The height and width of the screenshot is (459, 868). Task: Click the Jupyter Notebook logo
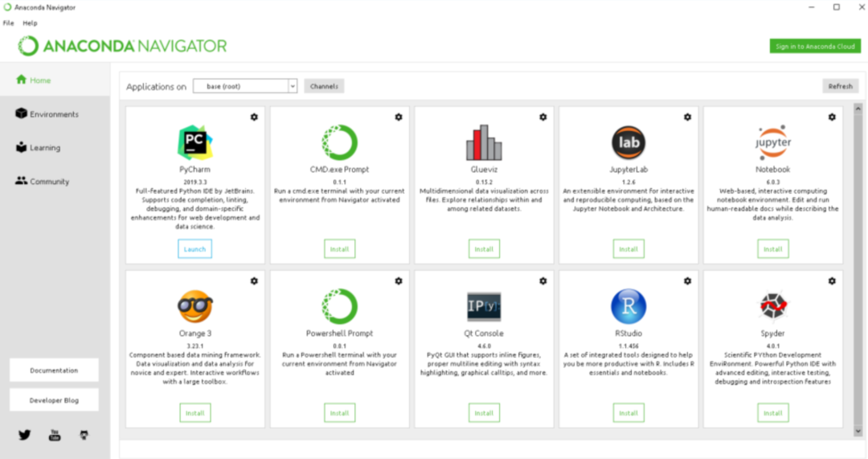click(773, 142)
